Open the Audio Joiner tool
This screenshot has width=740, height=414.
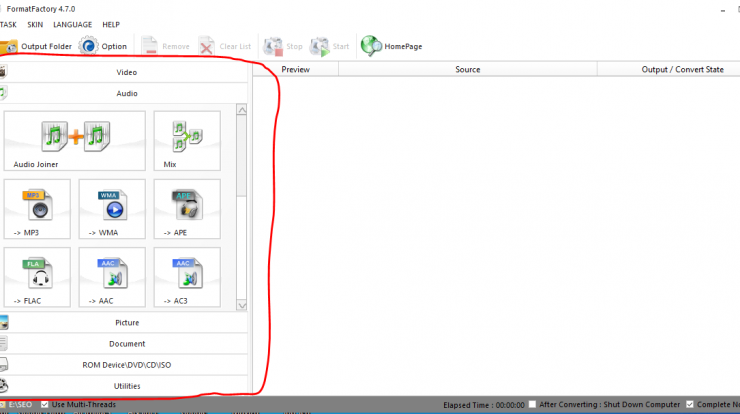pos(75,141)
